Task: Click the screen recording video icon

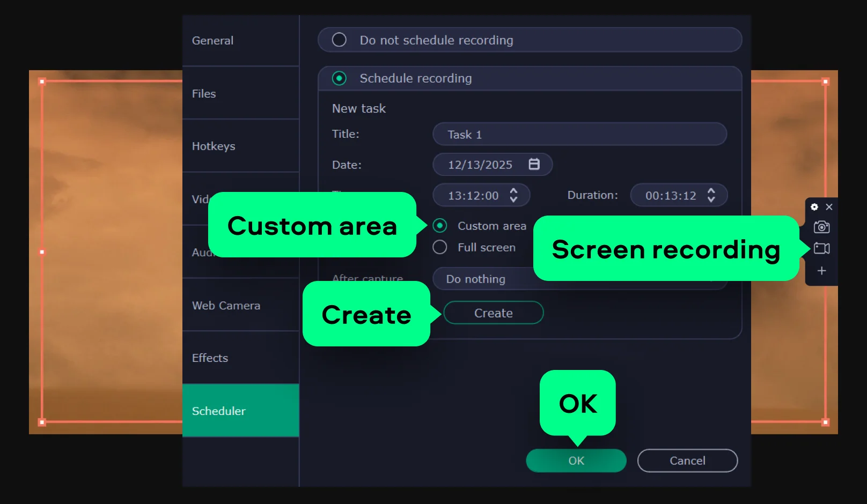Action: point(821,249)
